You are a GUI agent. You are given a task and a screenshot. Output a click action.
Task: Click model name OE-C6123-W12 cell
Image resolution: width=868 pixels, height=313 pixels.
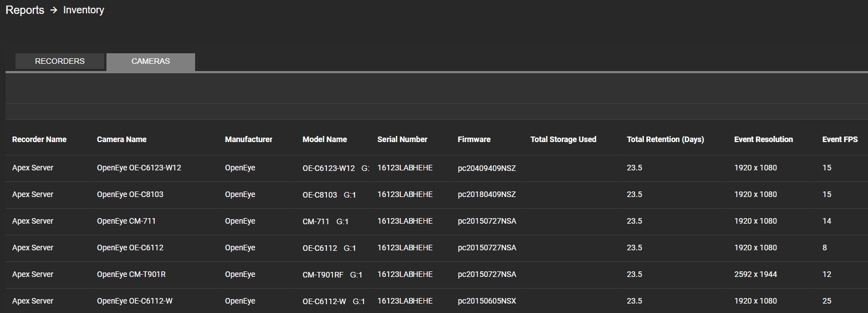click(x=329, y=168)
